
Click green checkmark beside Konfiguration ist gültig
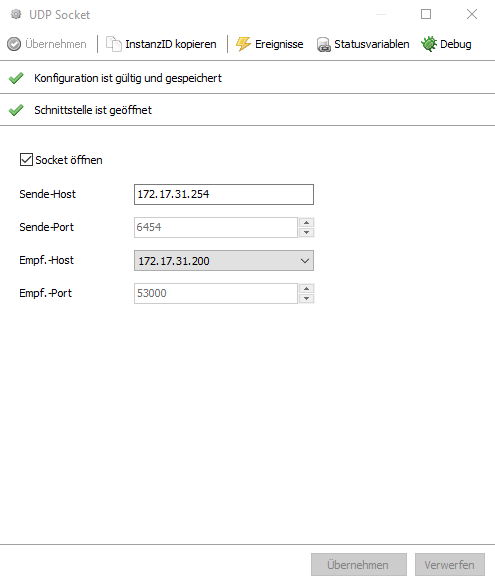click(16, 78)
